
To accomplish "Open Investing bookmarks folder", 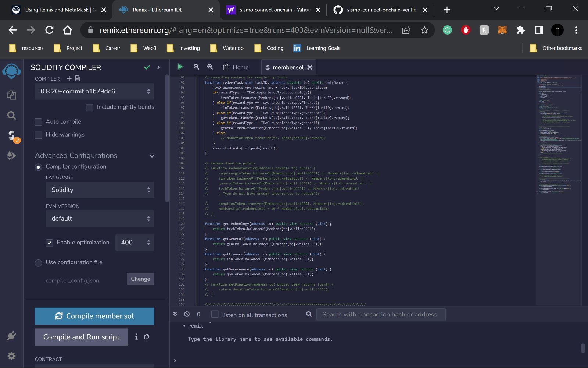I will point(183,48).
